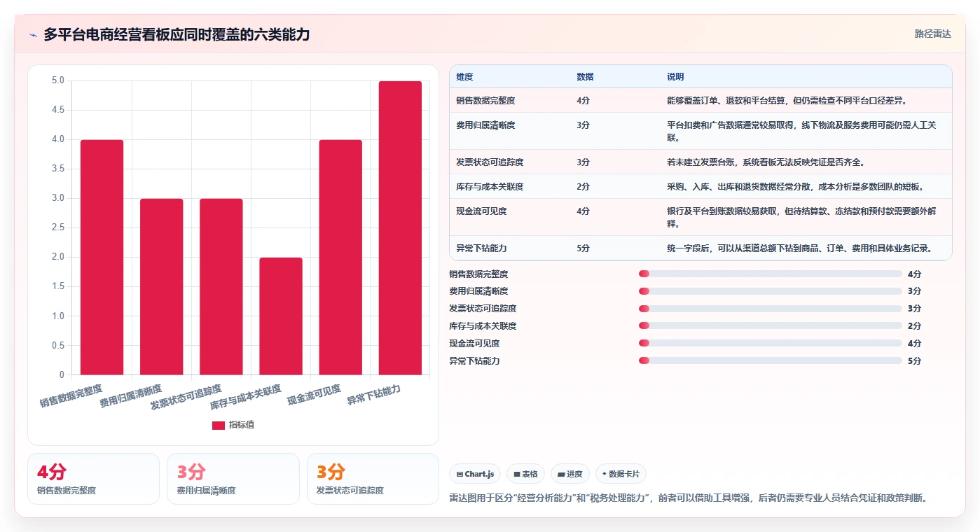Image resolution: width=980 pixels, height=532 pixels.
Task: Click the description starting 统一字段后
Action: click(x=799, y=248)
